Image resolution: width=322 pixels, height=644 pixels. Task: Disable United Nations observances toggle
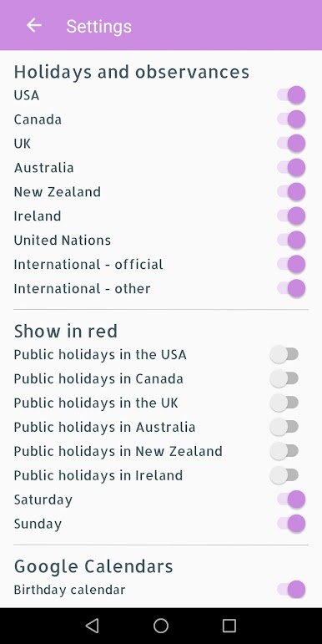tap(291, 240)
